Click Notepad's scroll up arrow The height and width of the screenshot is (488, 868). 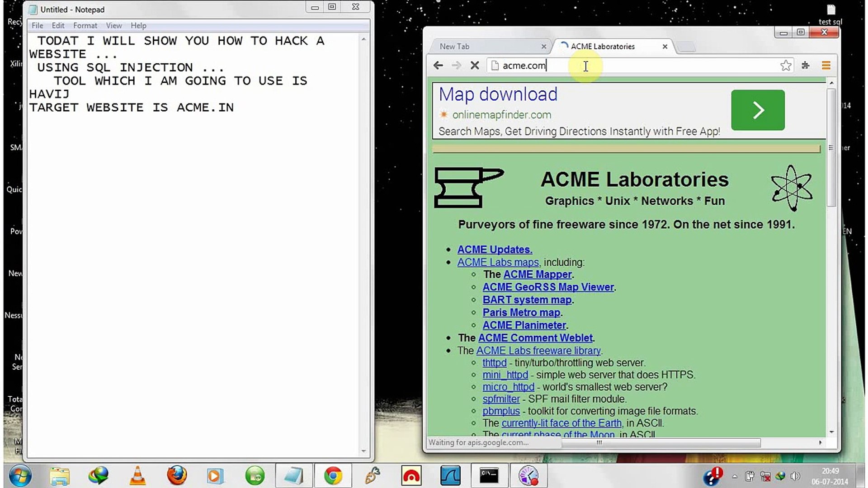[x=363, y=40]
